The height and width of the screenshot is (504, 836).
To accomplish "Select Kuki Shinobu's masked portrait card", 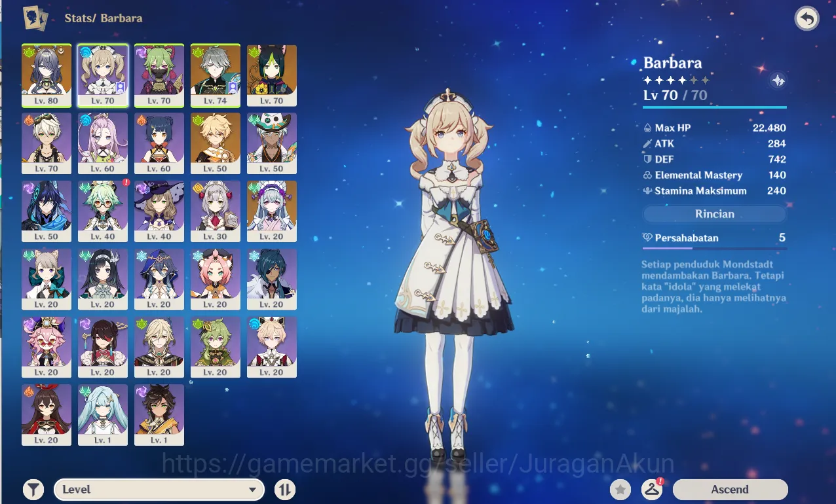I will pyautogui.click(x=159, y=76).
